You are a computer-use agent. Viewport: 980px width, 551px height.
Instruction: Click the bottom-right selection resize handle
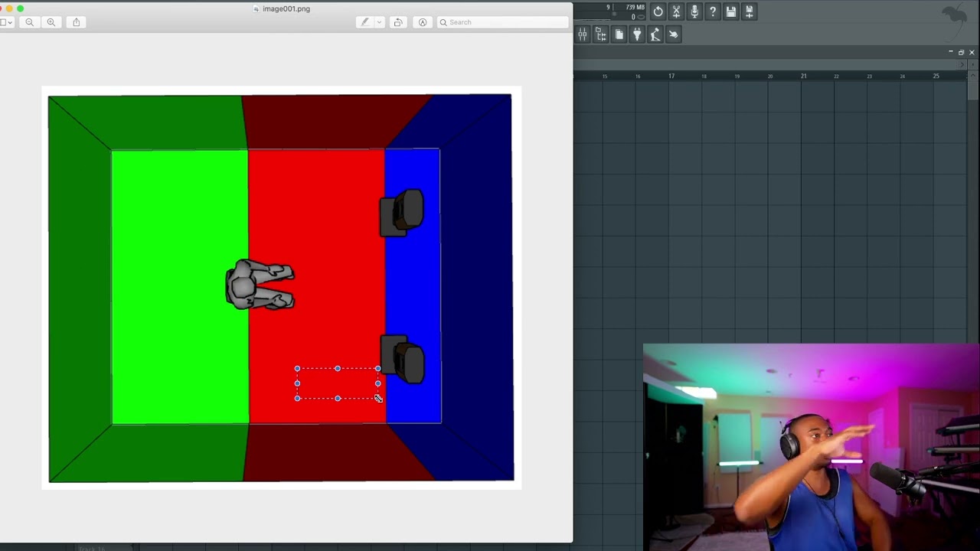tap(377, 398)
